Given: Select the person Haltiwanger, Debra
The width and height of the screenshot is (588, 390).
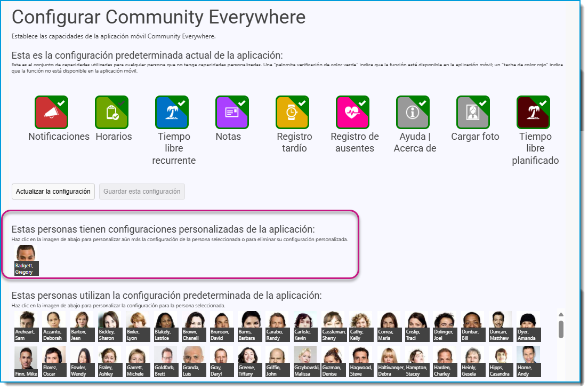Looking at the screenshot, I should click(391, 362).
